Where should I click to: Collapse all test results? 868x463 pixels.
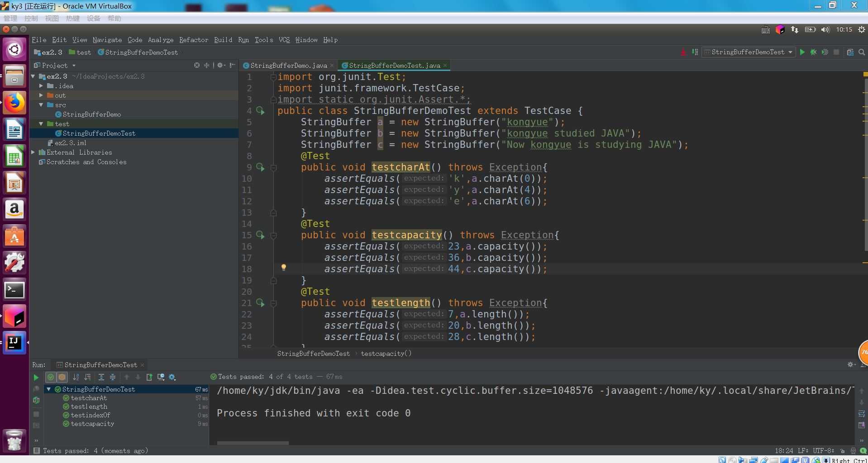pyautogui.click(x=113, y=377)
